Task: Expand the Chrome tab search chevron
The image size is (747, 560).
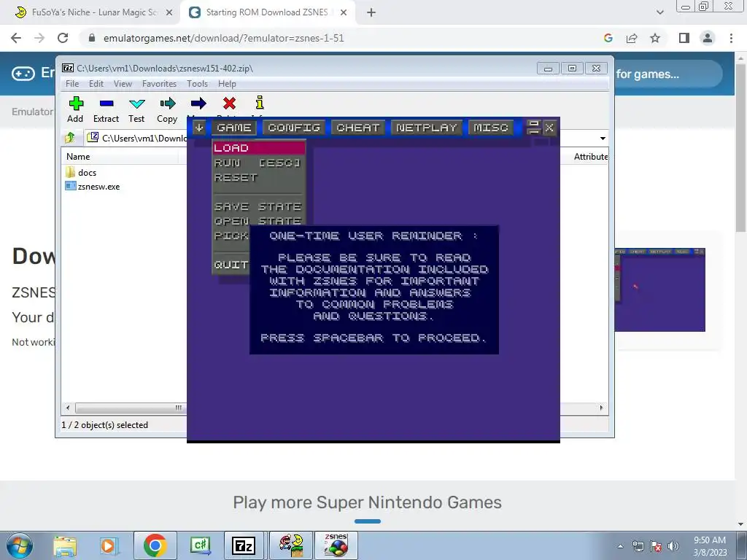Action: coord(659,13)
